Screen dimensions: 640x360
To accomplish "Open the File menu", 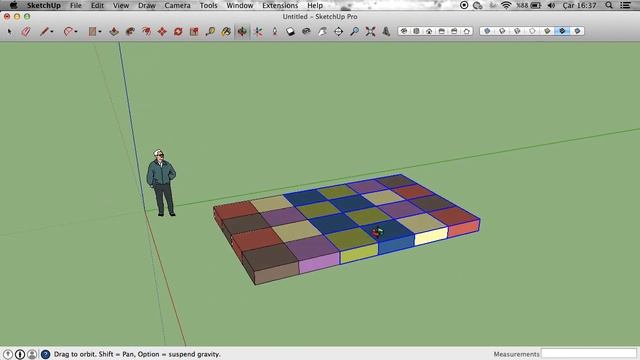I will [x=76, y=5].
